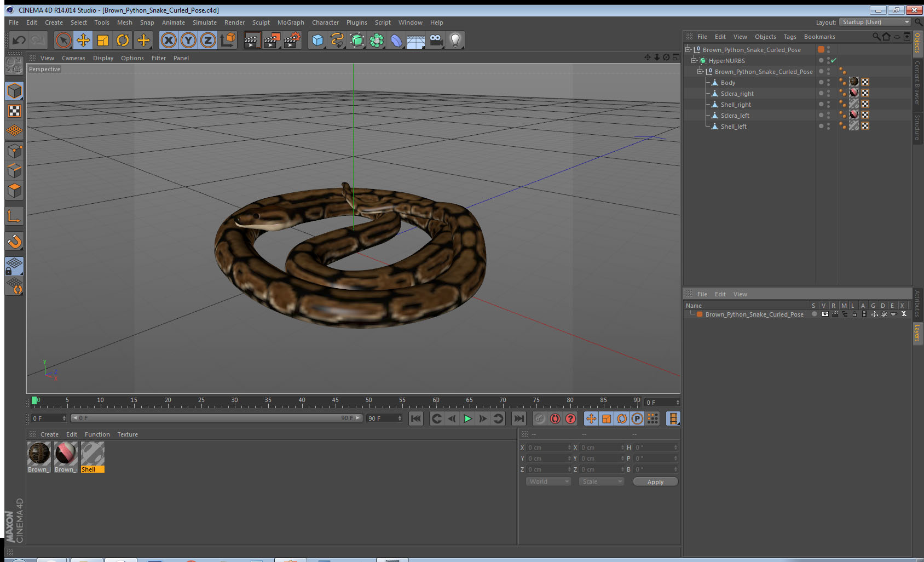Viewport: 924px width, 562px height.
Task: Select the first Brown material swatch
Action: (39, 457)
